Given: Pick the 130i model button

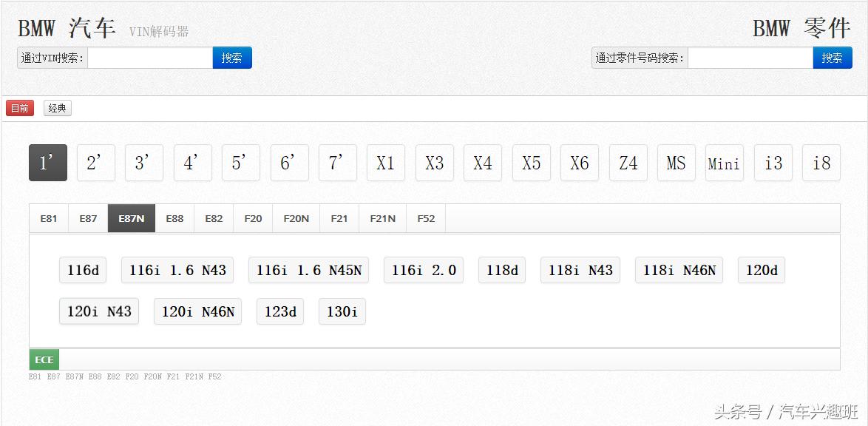Looking at the screenshot, I should click(x=342, y=311).
